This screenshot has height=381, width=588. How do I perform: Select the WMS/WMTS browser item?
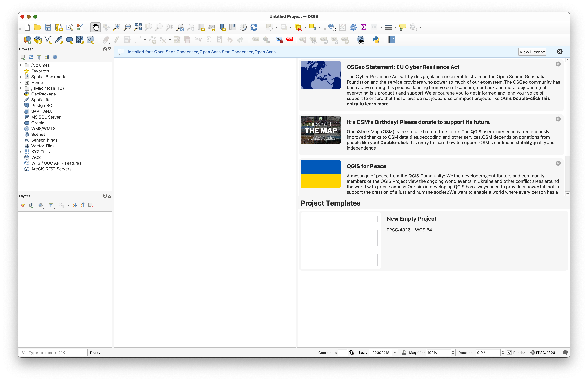pyautogui.click(x=43, y=129)
